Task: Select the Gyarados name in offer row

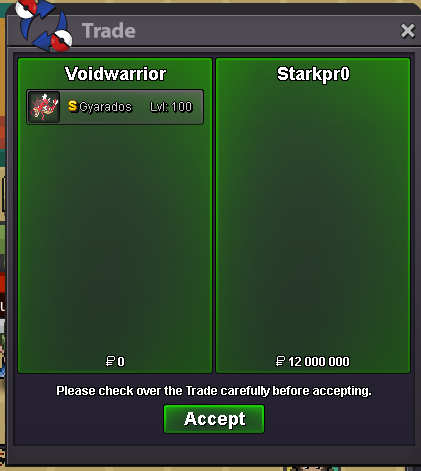Action: pyautogui.click(x=106, y=107)
